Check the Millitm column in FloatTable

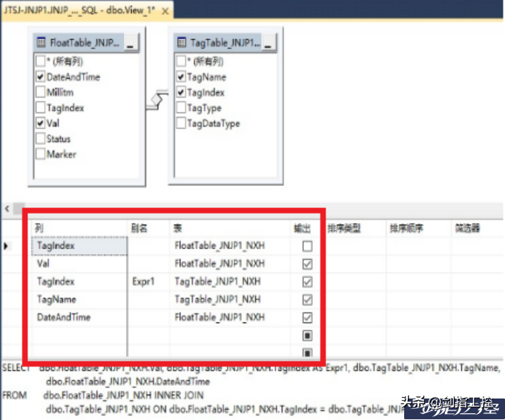(x=40, y=93)
